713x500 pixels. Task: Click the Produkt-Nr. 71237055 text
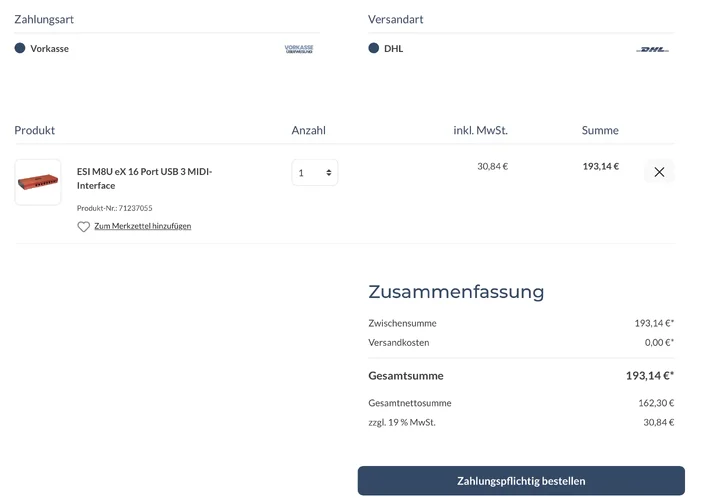pos(115,208)
